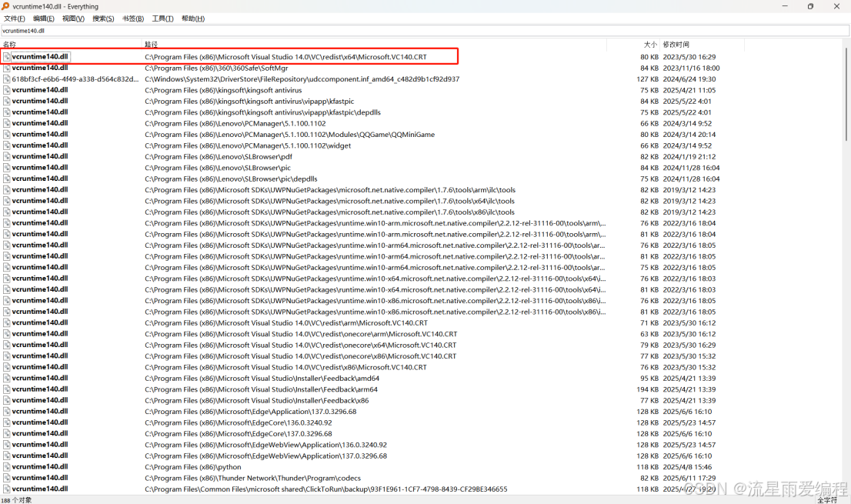Select file icon of redist\arm\Microsoft.VC140.CRT row
Screen dimensions: 851x504
click(x=6, y=323)
